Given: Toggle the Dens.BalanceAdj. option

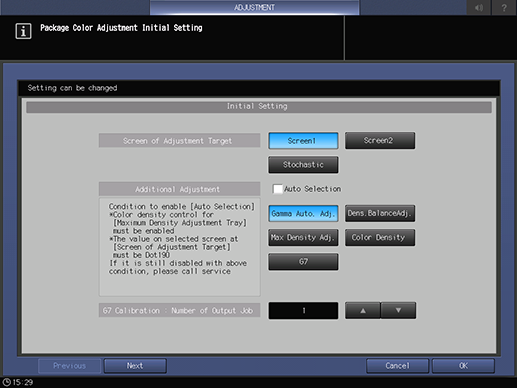Looking at the screenshot, I should (380, 213).
